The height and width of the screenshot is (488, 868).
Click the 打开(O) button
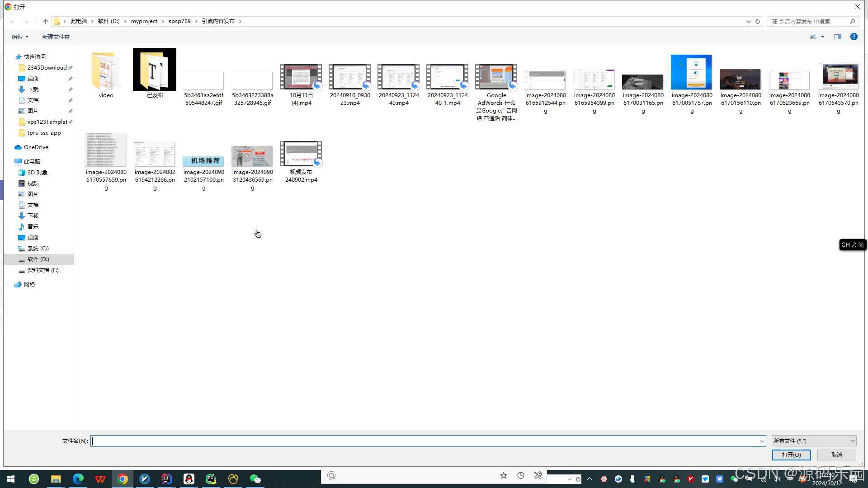pos(791,455)
